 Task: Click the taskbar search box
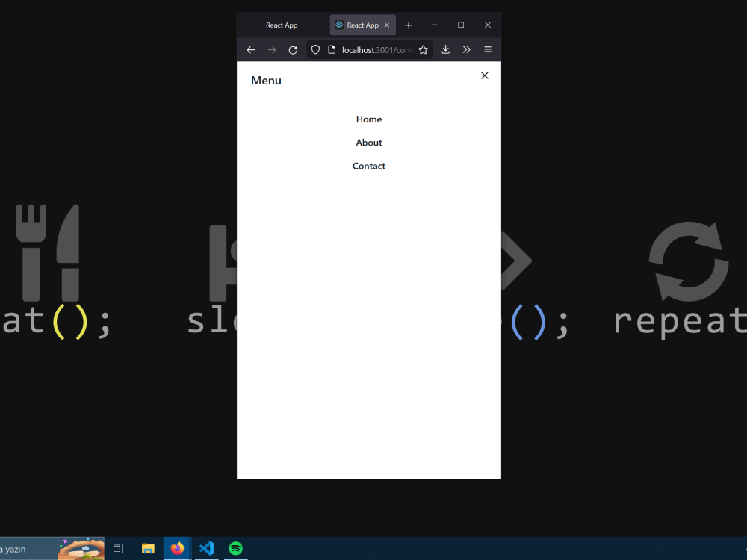point(52,549)
